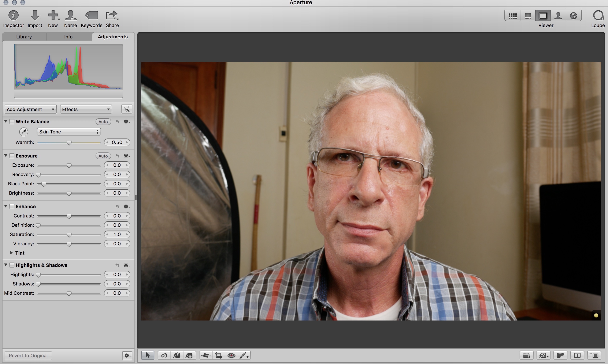This screenshot has width=608, height=364.
Task: Open the Quick Brushes menu
Action: click(244, 355)
